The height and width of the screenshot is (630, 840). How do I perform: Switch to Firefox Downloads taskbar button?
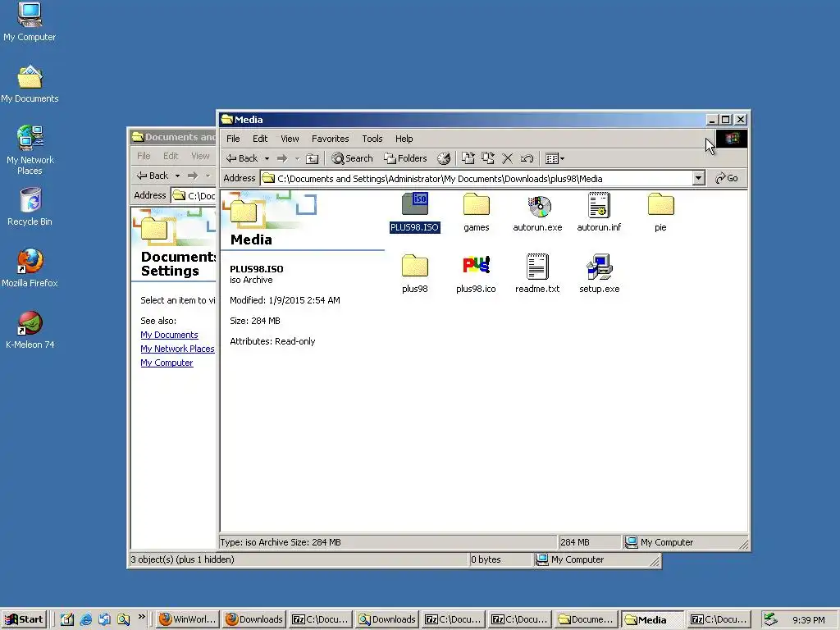[254, 619]
